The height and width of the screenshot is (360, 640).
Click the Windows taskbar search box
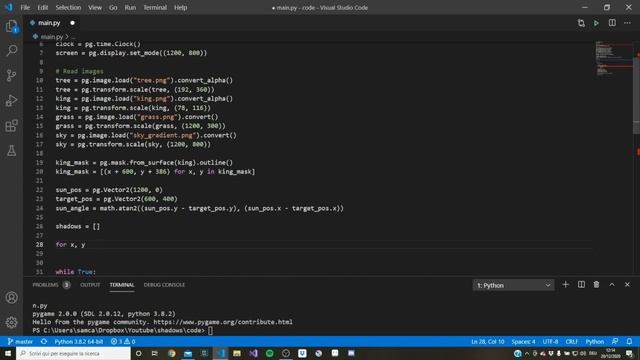(x=73, y=353)
